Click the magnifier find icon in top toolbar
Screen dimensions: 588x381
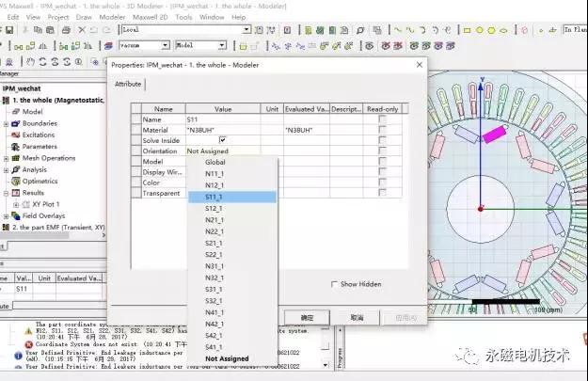click(360, 30)
